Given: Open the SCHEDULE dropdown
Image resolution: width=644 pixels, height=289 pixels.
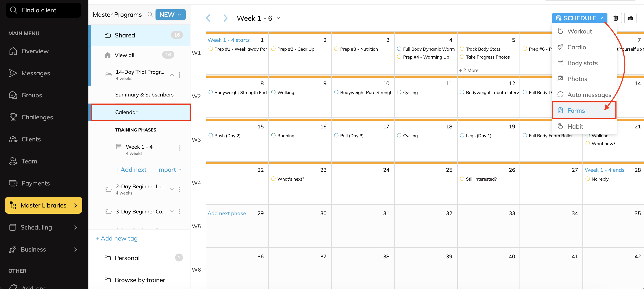Looking at the screenshot, I should point(579,18).
